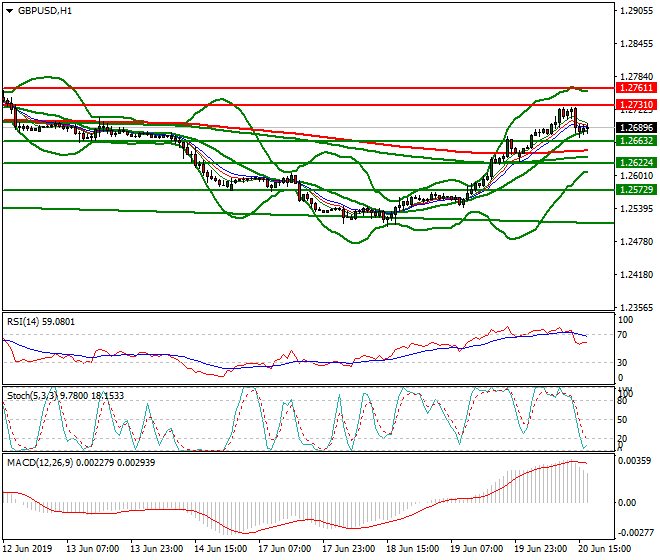
Task: Click the Stoch(5,3,3) indicator label
Action: pyautogui.click(x=65, y=396)
